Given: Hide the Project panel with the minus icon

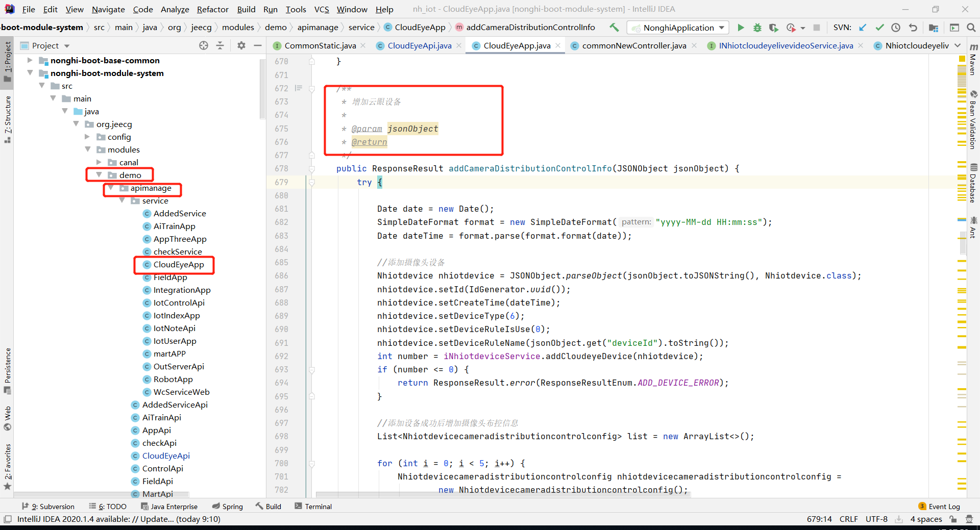Looking at the screenshot, I should (258, 45).
